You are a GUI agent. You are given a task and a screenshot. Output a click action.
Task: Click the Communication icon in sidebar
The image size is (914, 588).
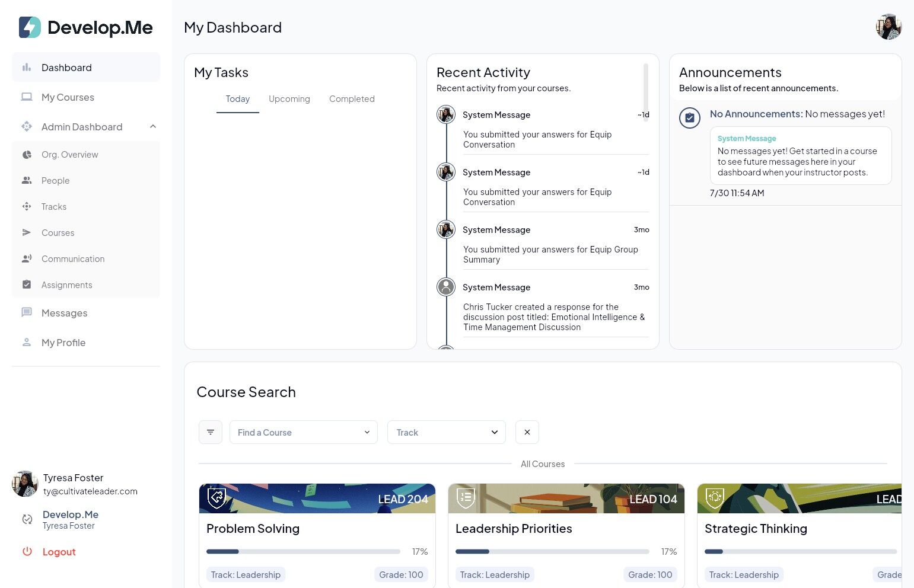tap(27, 259)
